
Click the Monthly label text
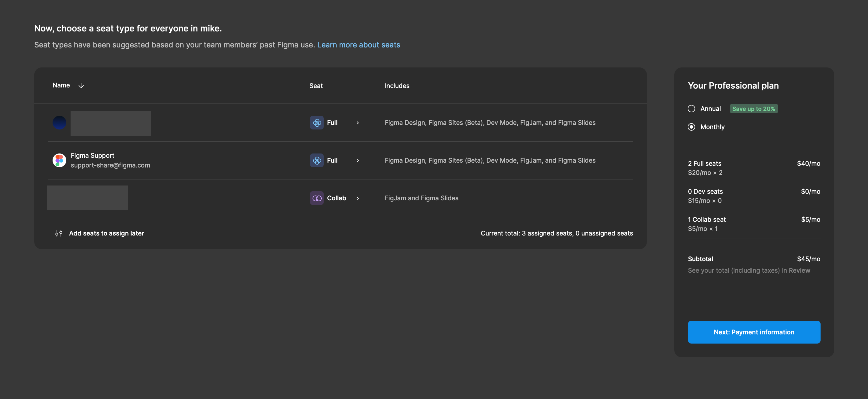tap(712, 127)
